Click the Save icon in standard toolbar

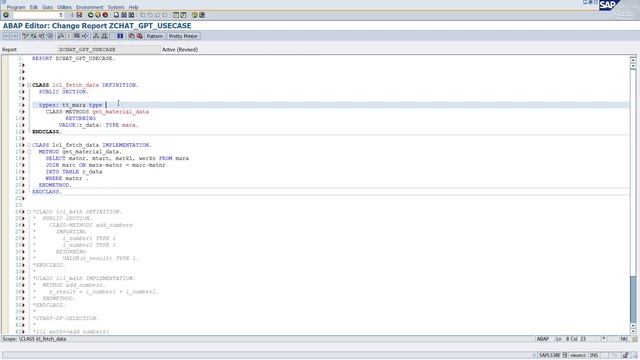(x=79, y=15)
